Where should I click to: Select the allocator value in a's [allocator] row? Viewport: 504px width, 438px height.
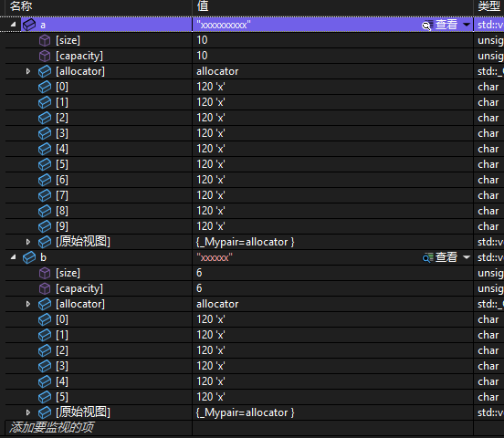click(x=217, y=71)
